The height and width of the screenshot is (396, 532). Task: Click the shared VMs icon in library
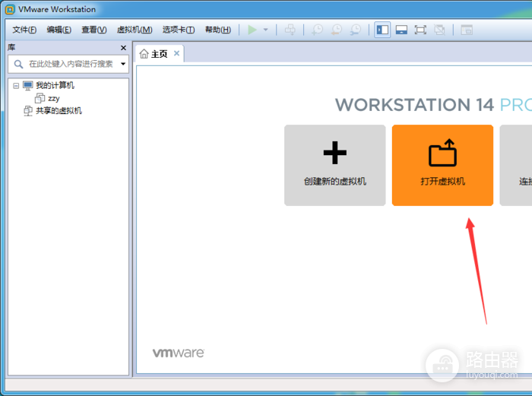[28, 111]
